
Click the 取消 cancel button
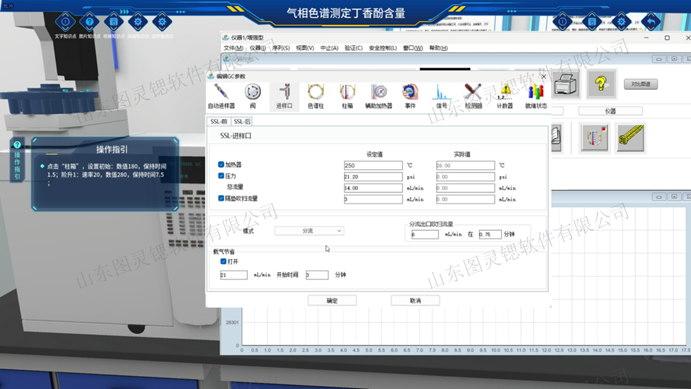[x=415, y=300]
